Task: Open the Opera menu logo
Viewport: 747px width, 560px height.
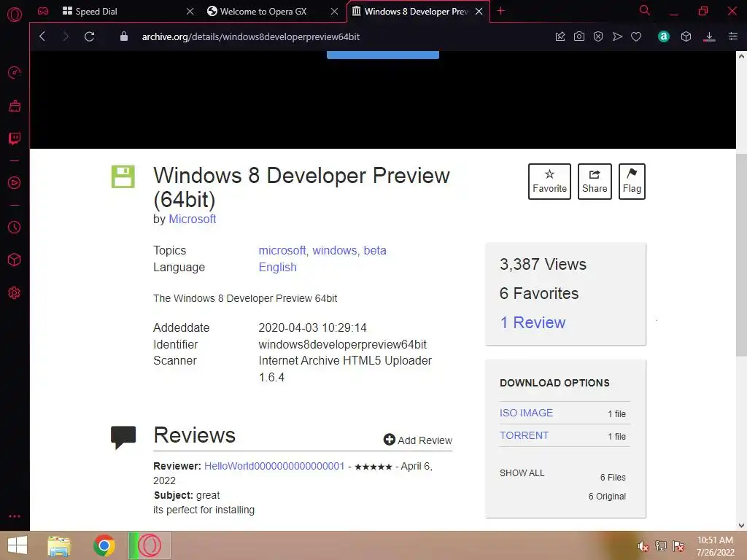Action: (x=15, y=15)
